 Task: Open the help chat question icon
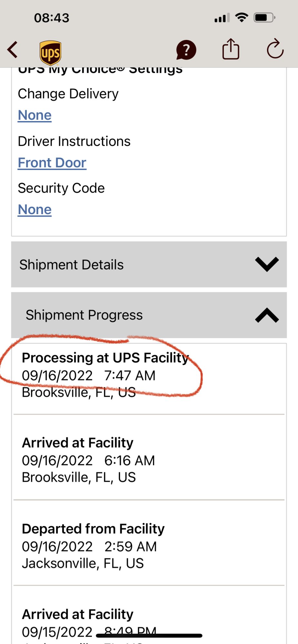[186, 50]
